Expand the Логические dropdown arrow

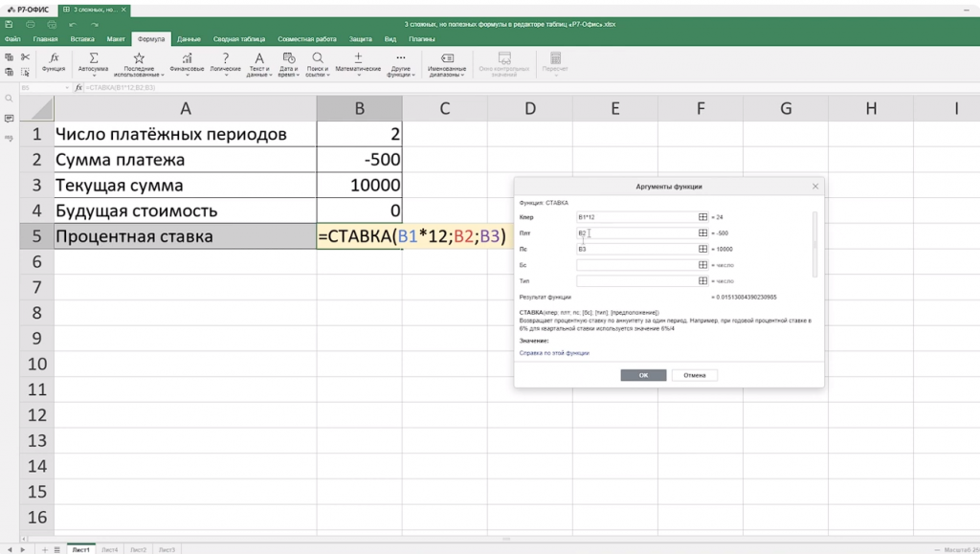(226, 75)
